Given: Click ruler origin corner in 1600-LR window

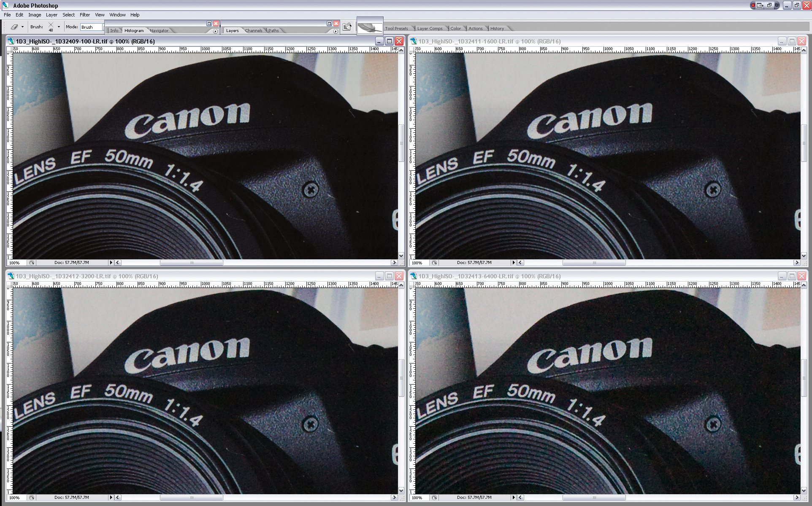Looking at the screenshot, I should coord(412,50).
